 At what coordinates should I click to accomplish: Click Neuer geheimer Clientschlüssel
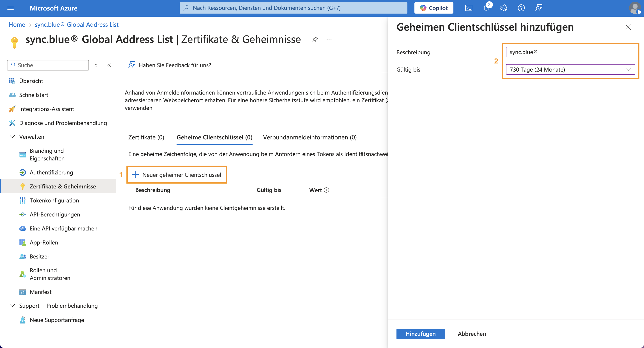177,175
